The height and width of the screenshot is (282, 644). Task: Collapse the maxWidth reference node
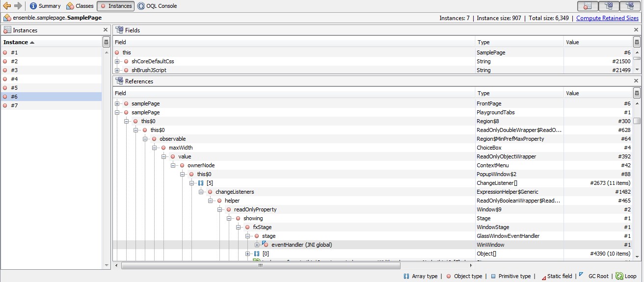[x=154, y=148]
